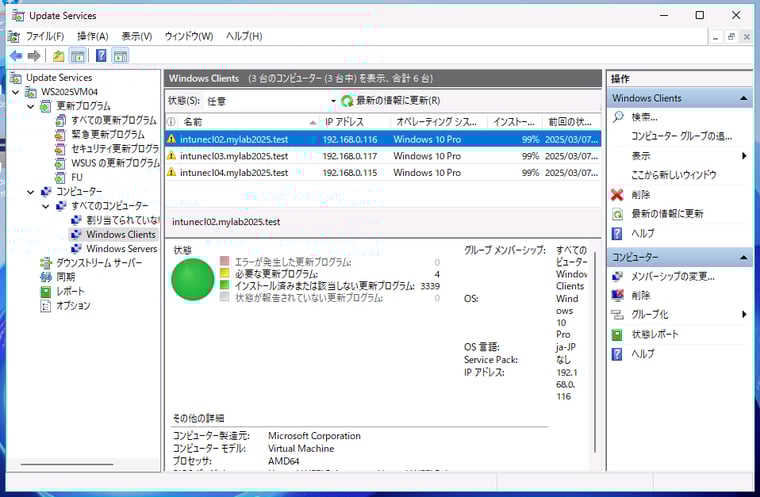The width and height of the screenshot is (760, 497).
Task: Click the red X 削除 icon under Windows Clients
Action: 617,194
